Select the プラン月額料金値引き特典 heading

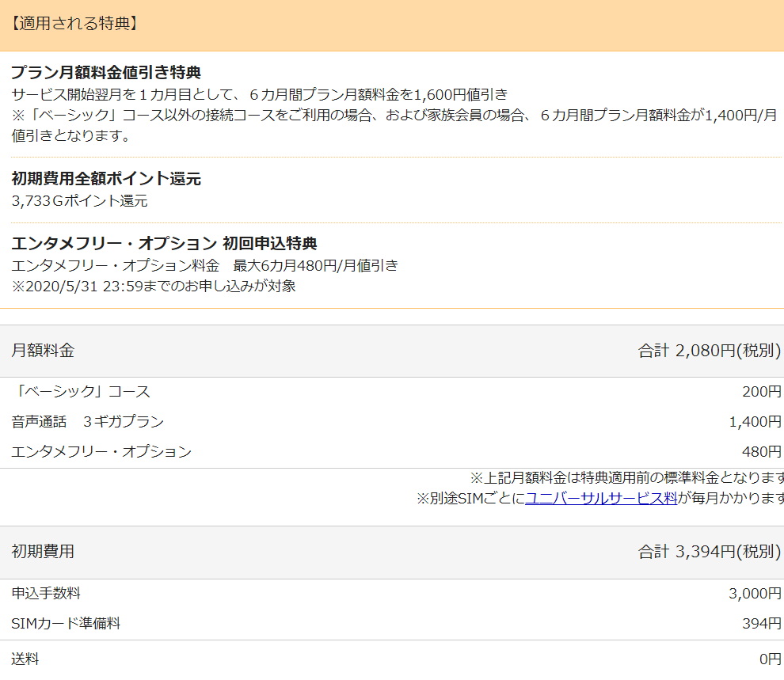[x=106, y=73]
